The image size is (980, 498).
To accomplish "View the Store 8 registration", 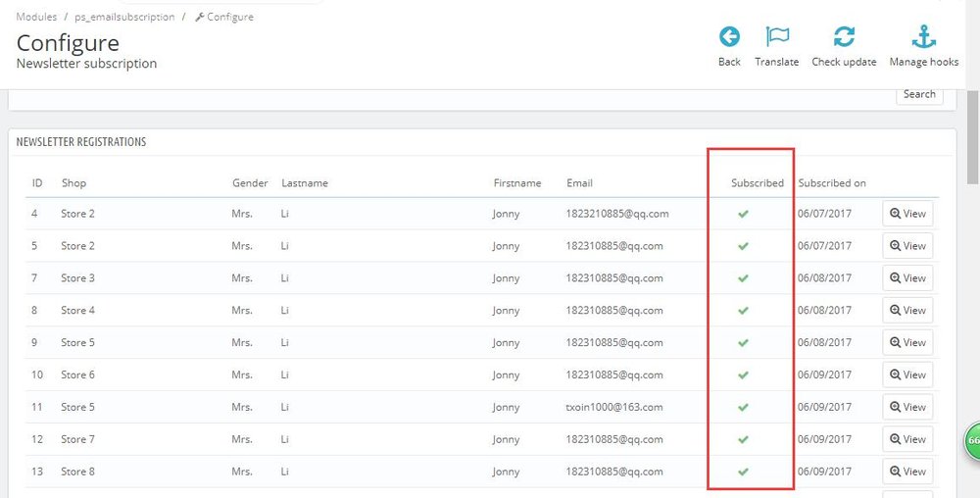I will pos(907,472).
